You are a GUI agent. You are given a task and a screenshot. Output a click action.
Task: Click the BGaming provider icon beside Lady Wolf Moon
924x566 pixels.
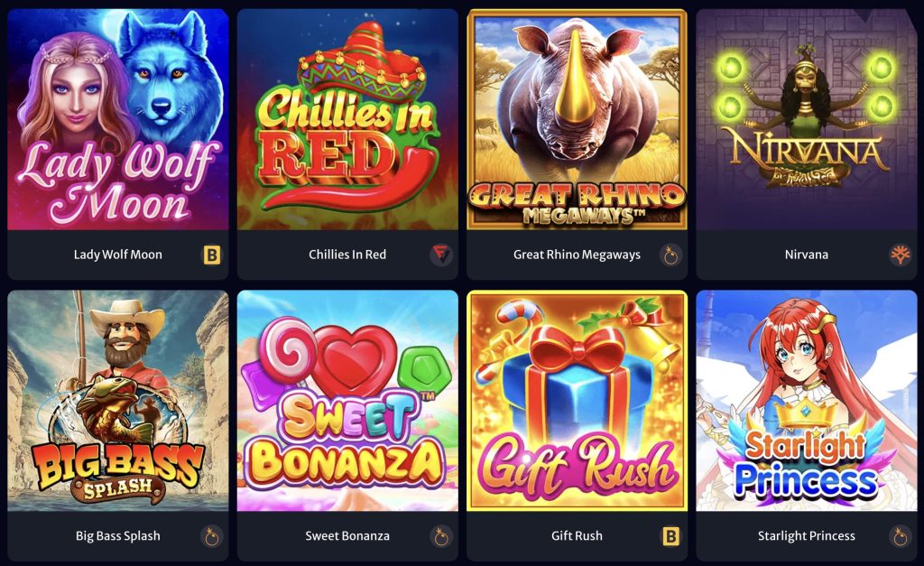pos(211,255)
